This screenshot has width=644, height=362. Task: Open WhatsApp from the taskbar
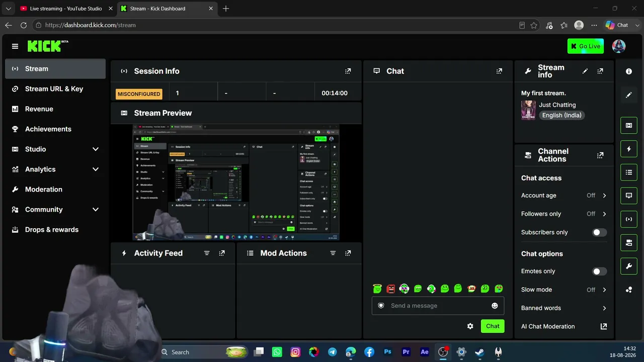click(x=277, y=352)
